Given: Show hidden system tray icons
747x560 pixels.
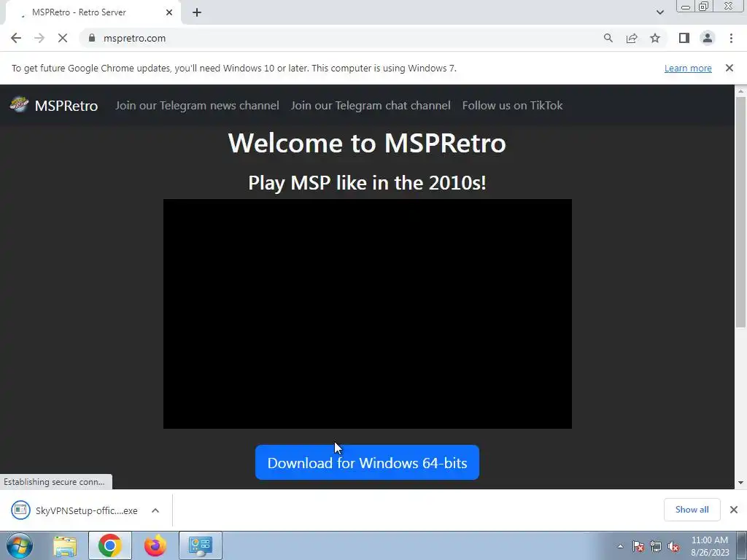Looking at the screenshot, I should tap(620, 546).
